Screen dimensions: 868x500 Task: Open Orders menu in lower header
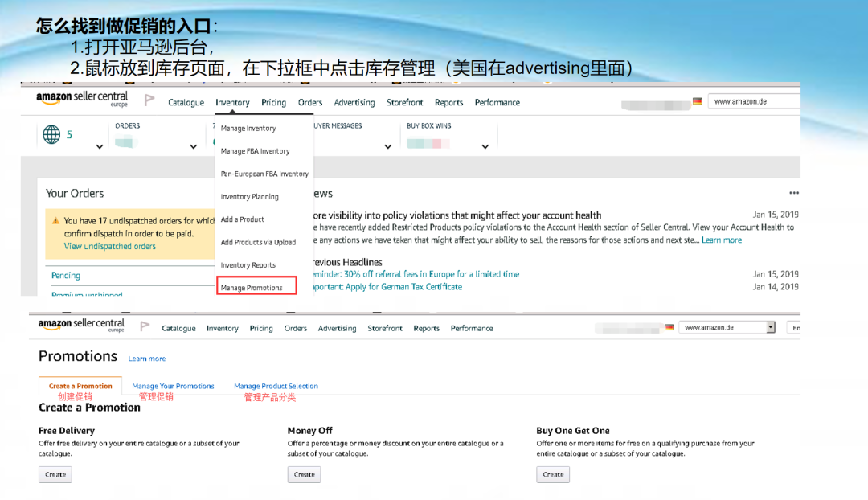(296, 328)
